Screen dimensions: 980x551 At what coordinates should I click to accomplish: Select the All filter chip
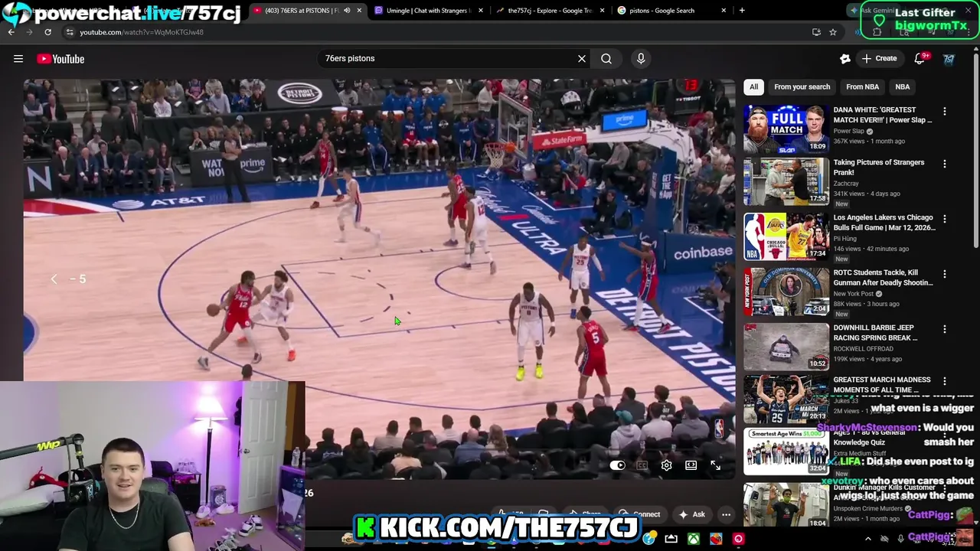point(753,86)
